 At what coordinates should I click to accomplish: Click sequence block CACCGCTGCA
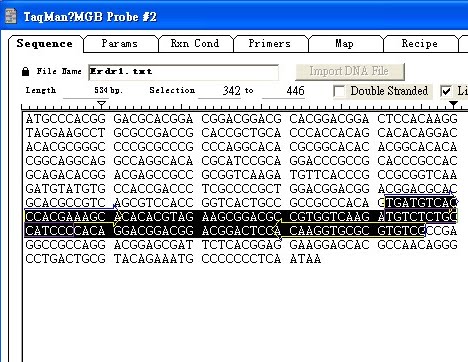point(241,133)
